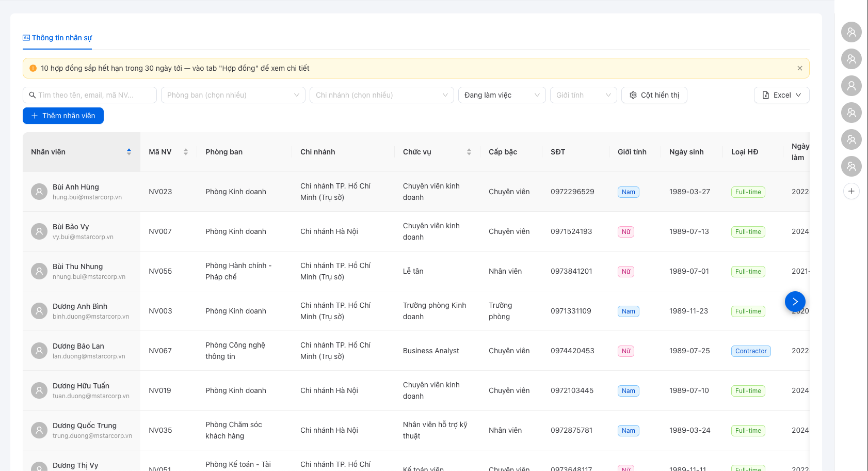Open the Đang làm việc status dropdown
This screenshot has height=471, width=868.
click(x=502, y=95)
